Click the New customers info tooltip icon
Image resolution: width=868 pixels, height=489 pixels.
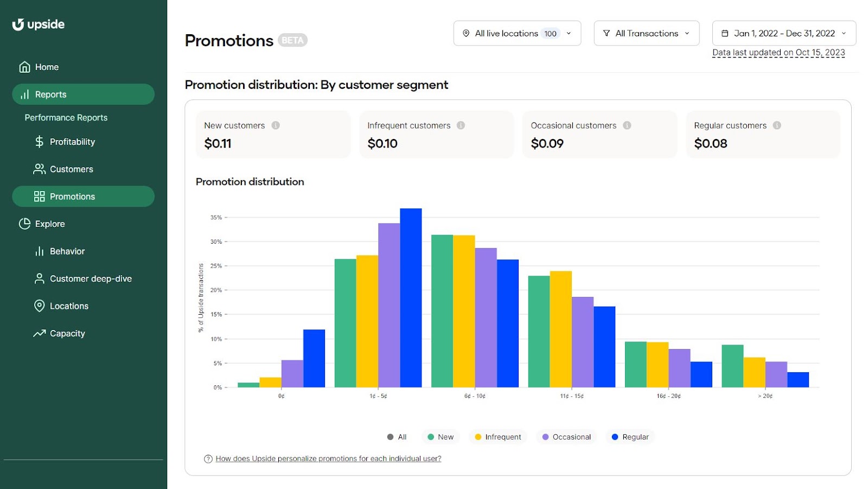[276, 125]
